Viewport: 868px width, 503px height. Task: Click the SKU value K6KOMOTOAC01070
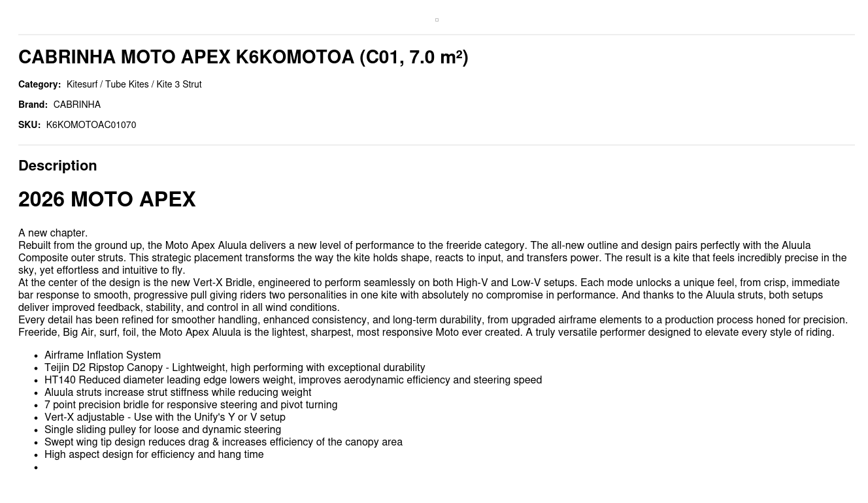pos(91,125)
